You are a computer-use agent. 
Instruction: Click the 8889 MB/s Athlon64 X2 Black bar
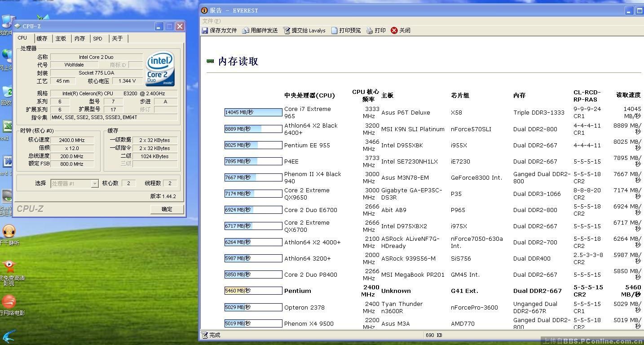[253, 129]
